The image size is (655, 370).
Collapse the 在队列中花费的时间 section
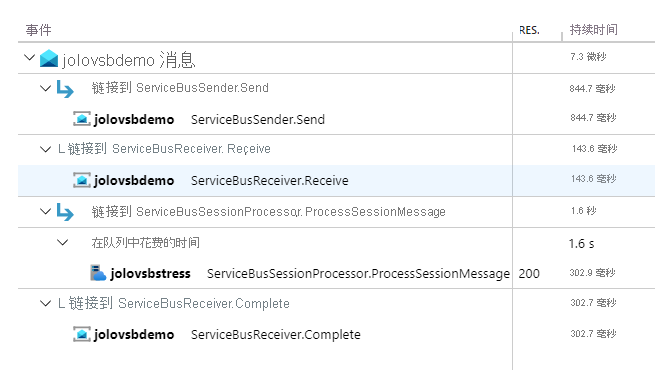click(63, 242)
